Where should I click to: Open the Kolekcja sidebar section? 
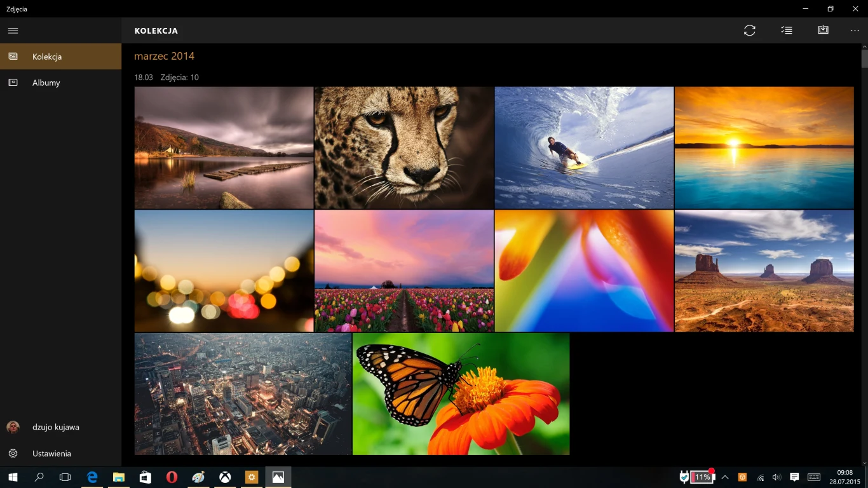60,57
